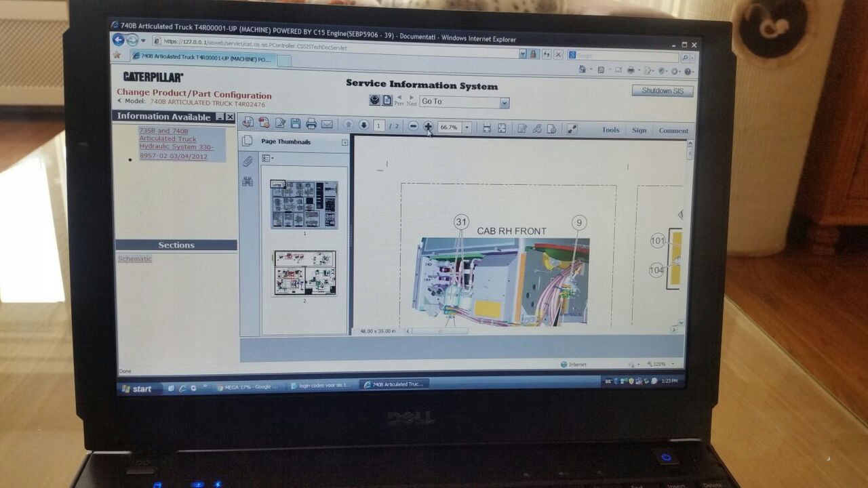868x488 pixels.
Task: Click the PDF email envelope icon
Action: click(327, 124)
